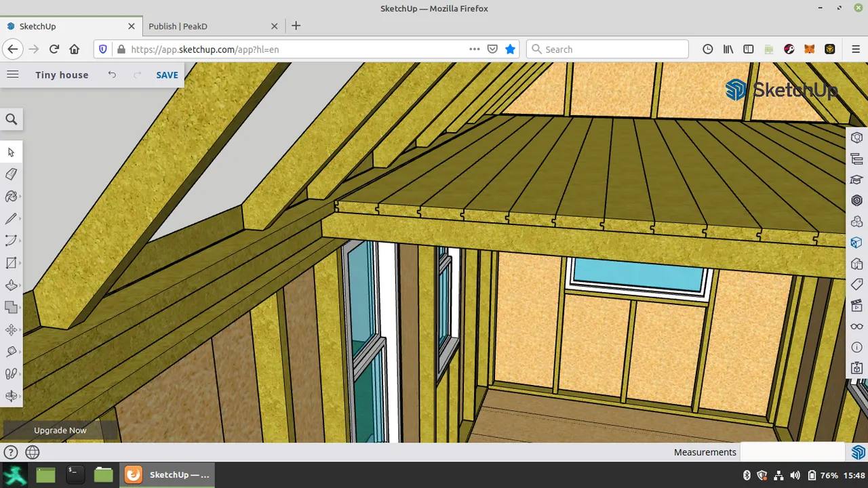Open the page actions three-dot menu
Viewport: 868px width, 488px height.
[x=475, y=49]
